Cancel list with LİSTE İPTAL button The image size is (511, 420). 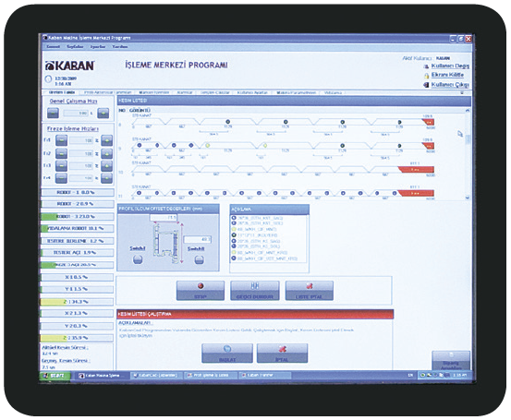click(x=310, y=291)
